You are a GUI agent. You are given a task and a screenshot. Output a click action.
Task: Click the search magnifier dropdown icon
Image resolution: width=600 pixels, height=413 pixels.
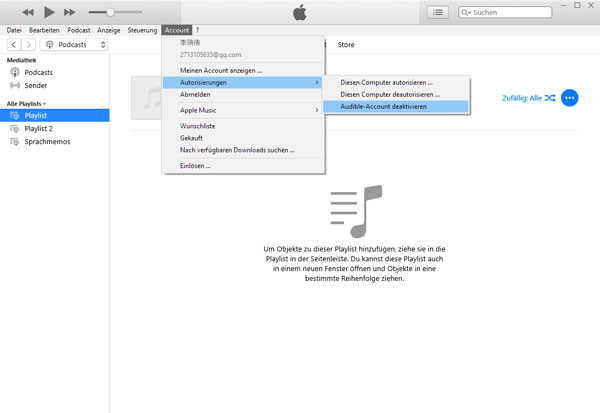coord(466,13)
